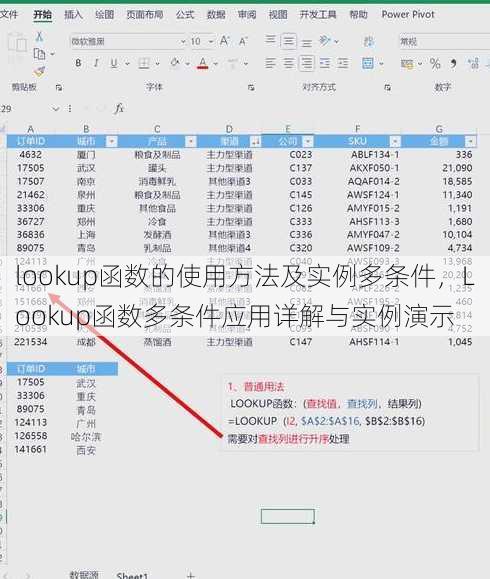Apply the percent style
Screen dimensions: 490x579
(435, 64)
